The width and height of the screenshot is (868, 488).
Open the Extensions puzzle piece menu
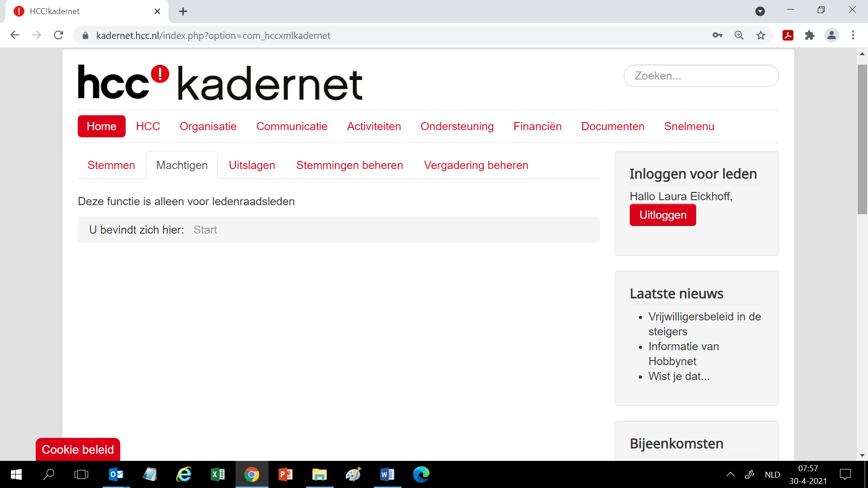click(810, 35)
